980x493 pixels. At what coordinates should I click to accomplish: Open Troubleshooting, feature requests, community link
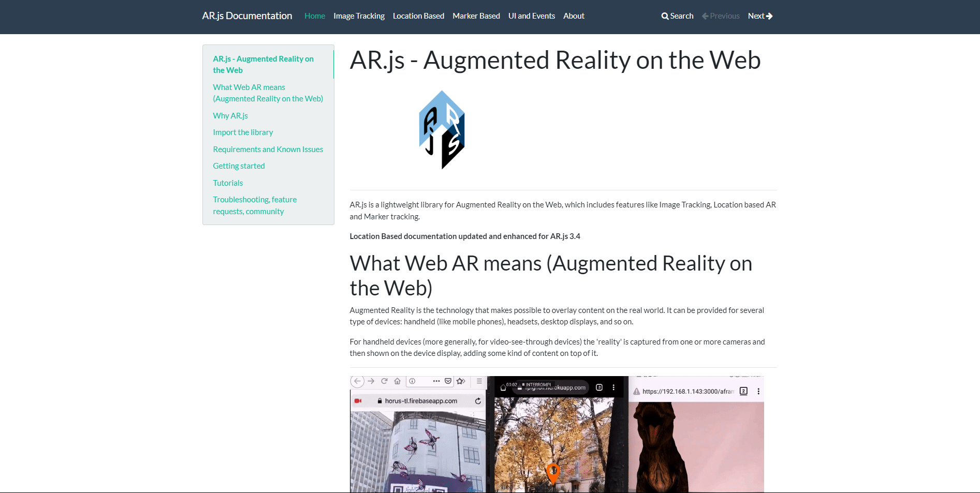[x=255, y=205]
